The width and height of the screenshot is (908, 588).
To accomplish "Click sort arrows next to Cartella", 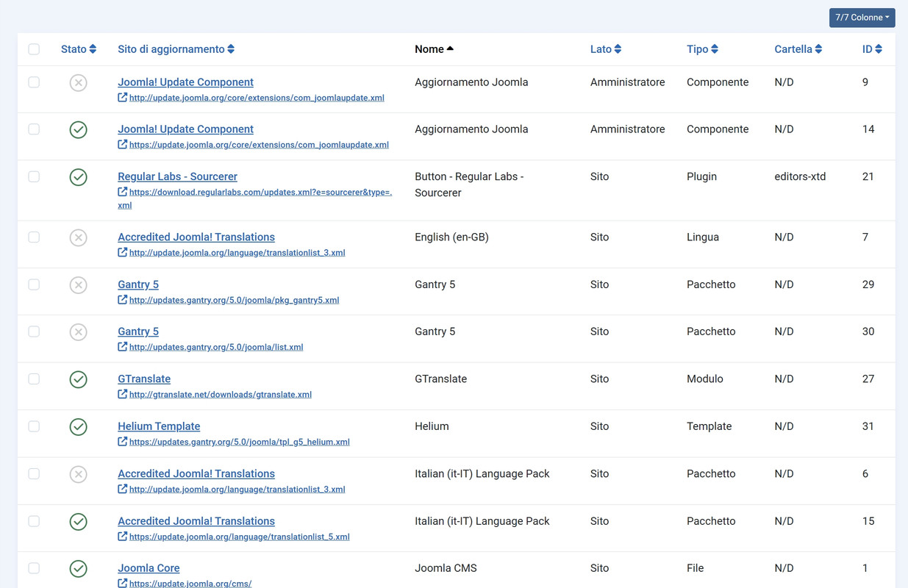I will tap(818, 49).
